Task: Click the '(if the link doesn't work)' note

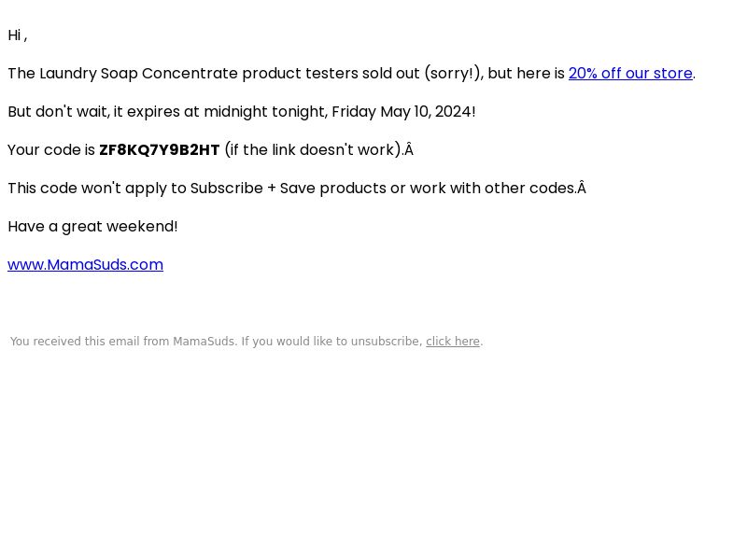Action: point(314,150)
